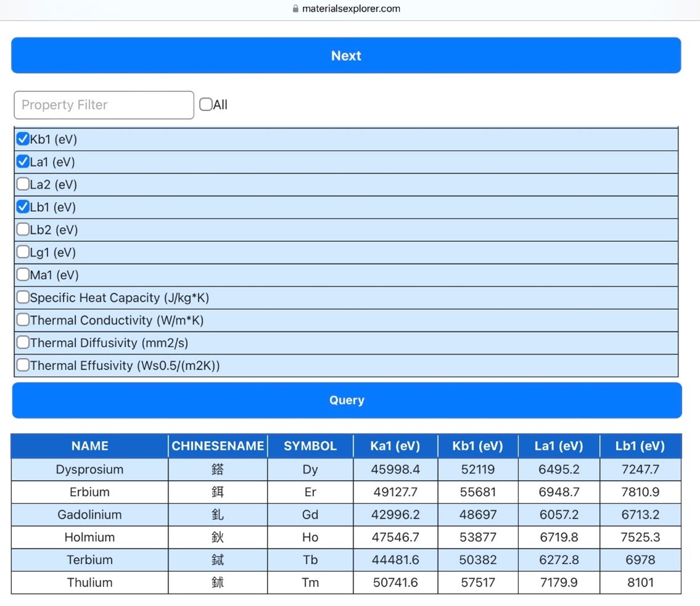Tick the Lg1 (eV) checkbox

click(23, 252)
